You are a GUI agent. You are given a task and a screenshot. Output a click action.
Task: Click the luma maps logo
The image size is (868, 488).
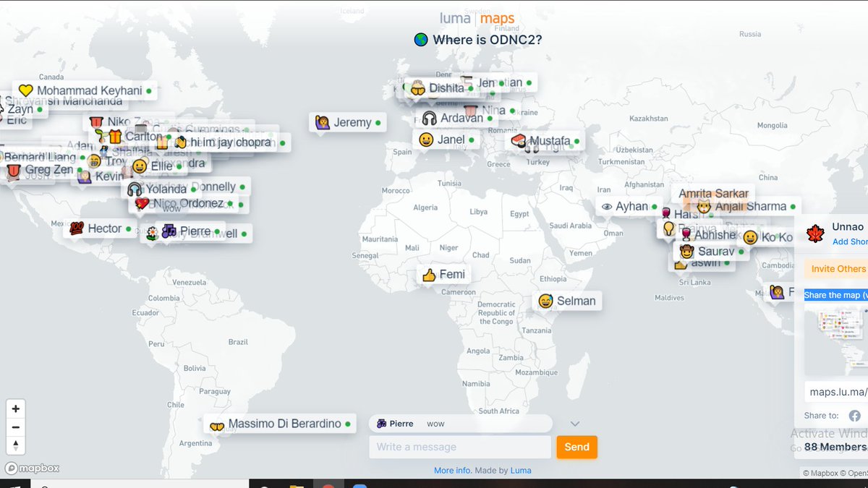coord(477,19)
